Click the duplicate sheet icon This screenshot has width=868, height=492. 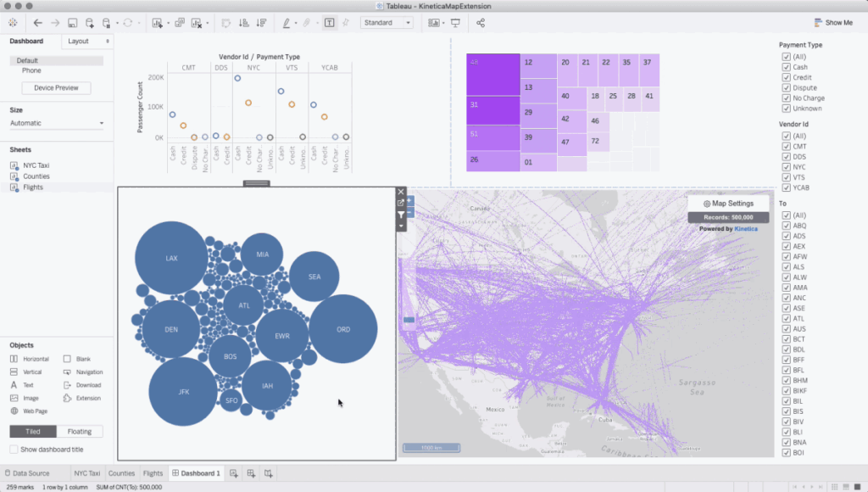[180, 23]
